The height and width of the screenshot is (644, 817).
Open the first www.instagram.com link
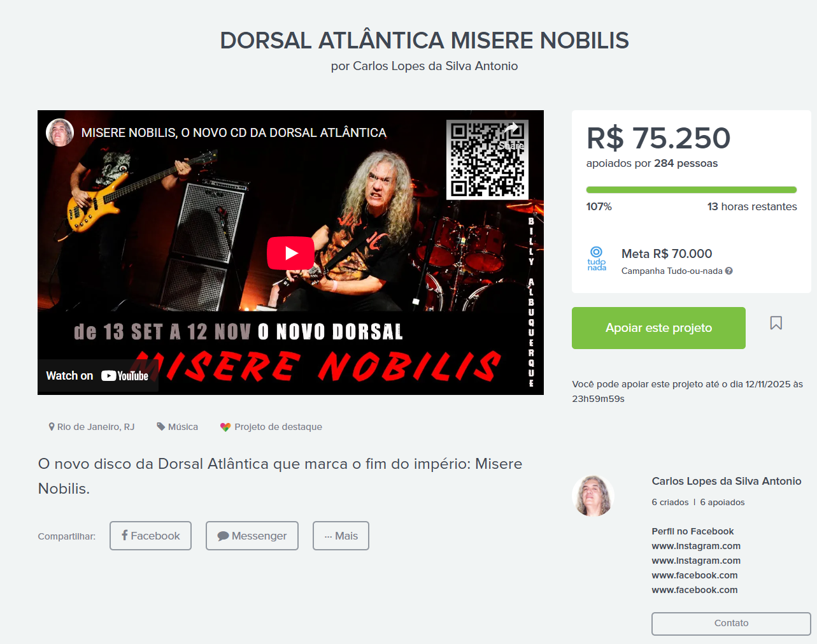point(696,546)
